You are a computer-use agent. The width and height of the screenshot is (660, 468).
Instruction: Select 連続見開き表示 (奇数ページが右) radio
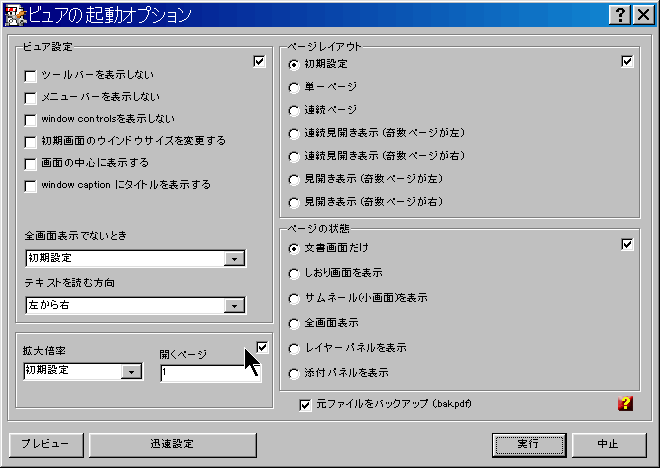click(x=294, y=157)
